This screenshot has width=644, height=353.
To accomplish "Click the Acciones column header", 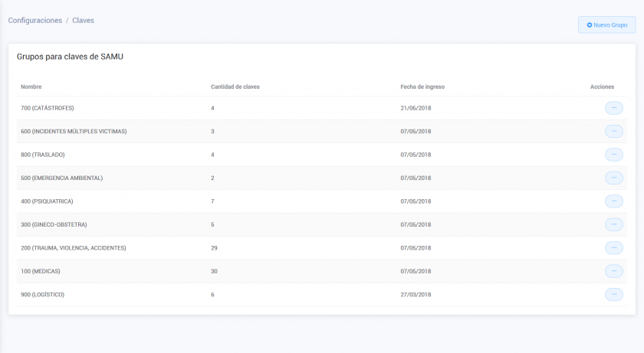I will (602, 87).
